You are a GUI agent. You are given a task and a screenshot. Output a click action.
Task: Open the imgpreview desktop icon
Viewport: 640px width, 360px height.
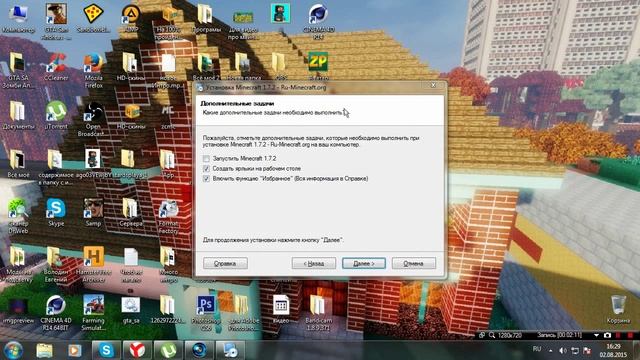(x=18, y=310)
